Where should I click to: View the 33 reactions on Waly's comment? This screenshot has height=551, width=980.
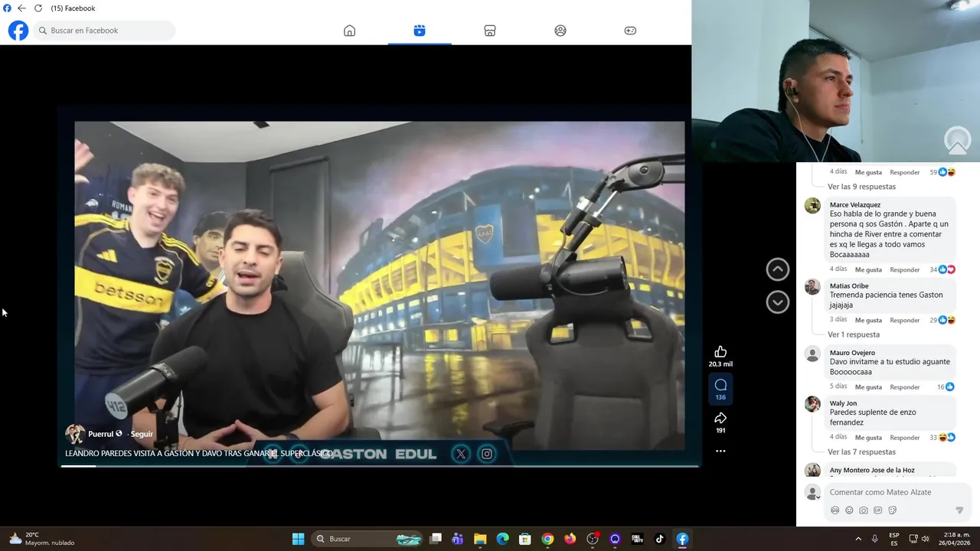[x=942, y=437]
